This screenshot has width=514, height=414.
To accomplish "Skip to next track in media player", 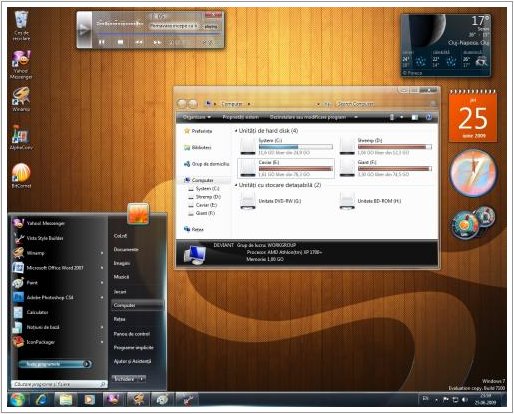I will (x=157, y=42).
